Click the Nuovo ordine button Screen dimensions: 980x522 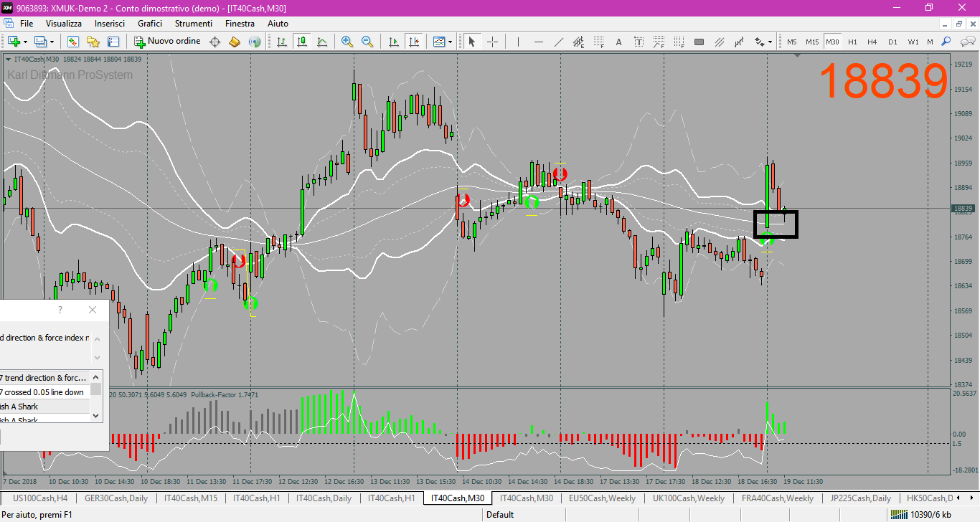click(168, 42)
